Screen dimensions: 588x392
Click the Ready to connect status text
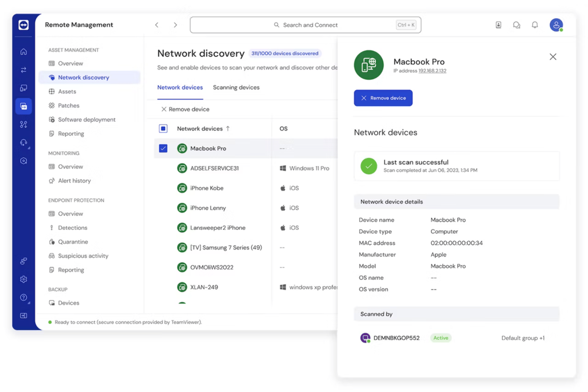(128, 322)
